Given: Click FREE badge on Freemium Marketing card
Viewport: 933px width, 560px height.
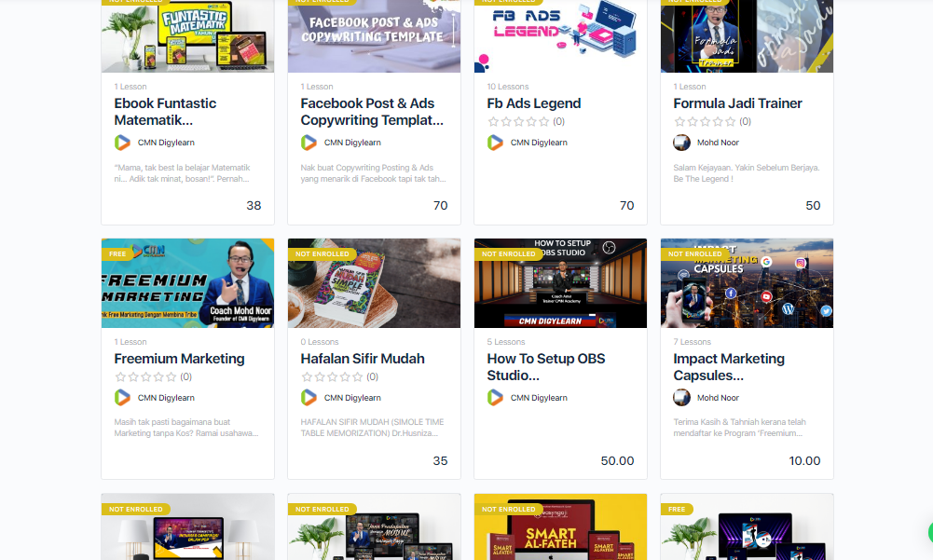Looking at the screenshot, I should 117,253.
